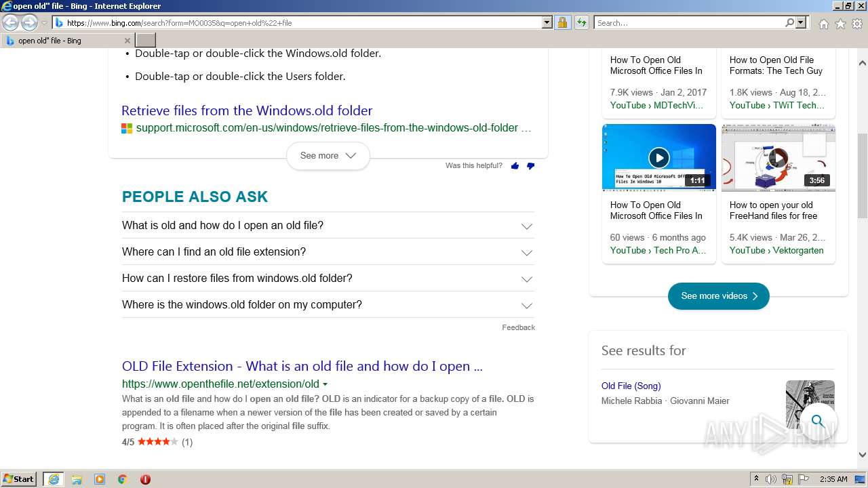Play the 3:56 FreeHand files video
This screenshot has height=488, width=868.
[x=778, y=158]
